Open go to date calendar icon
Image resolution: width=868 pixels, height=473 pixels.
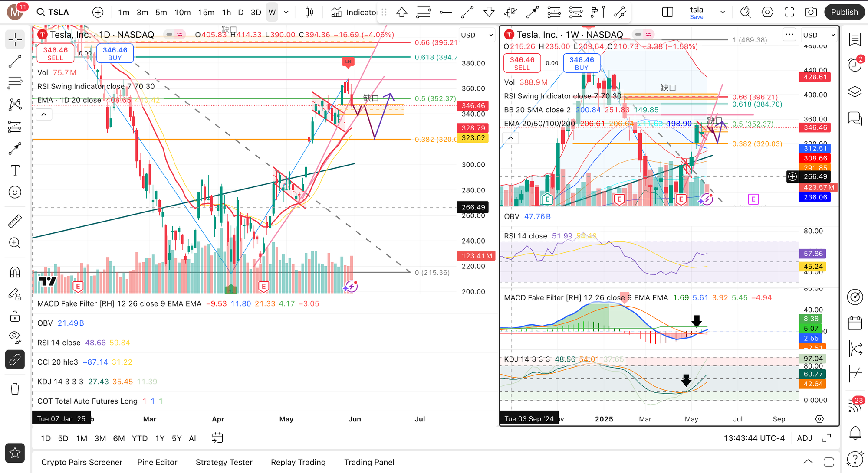(217, 438)
